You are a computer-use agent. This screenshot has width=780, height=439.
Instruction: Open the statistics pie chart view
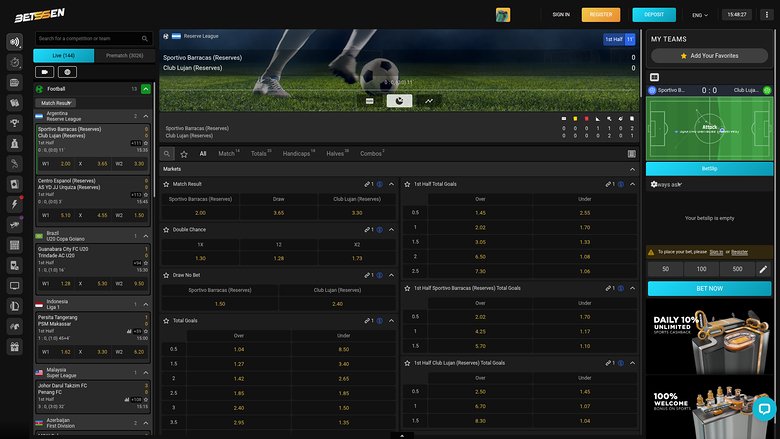(x=399, y=101)
